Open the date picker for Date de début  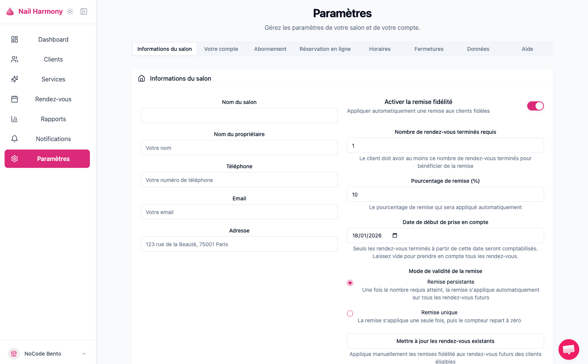click(x=394, y=236)
